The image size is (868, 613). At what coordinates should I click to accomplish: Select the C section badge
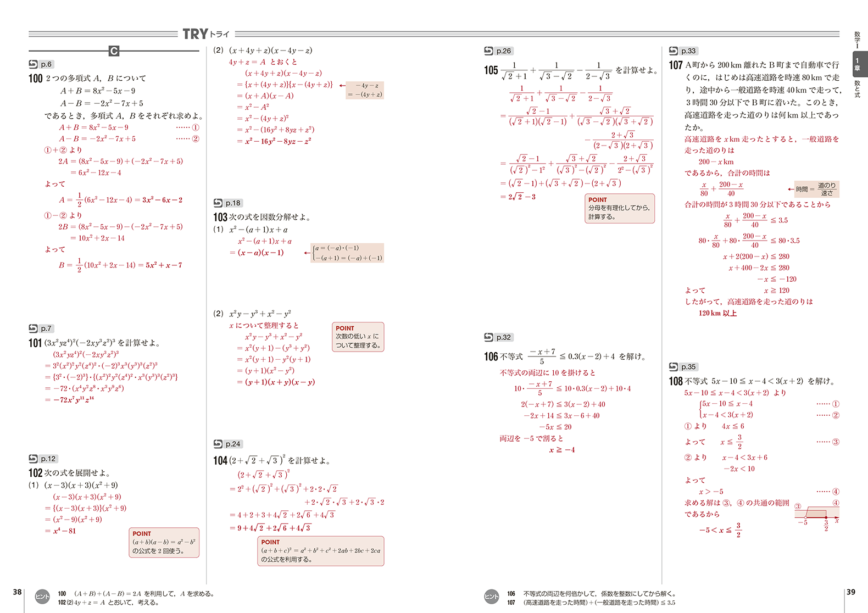[x=114, y=51]
